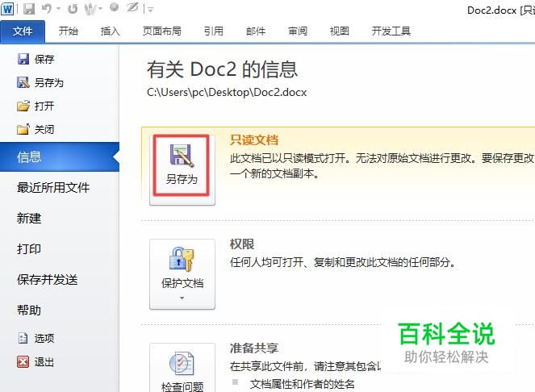Click the 打开 folder icon in sidebar
Image resolution: width=535 pixels, height=392 pixels.
[23, 106]
